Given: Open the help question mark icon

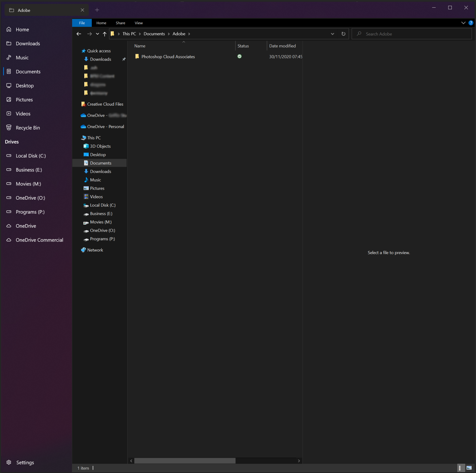Looking at the screenshot, I should point(471,23).
